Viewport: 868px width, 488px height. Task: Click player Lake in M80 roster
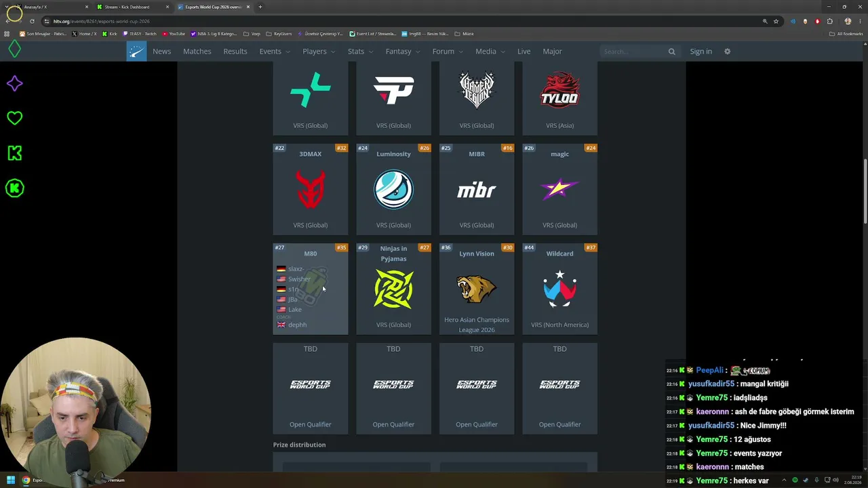pos(295,310)
